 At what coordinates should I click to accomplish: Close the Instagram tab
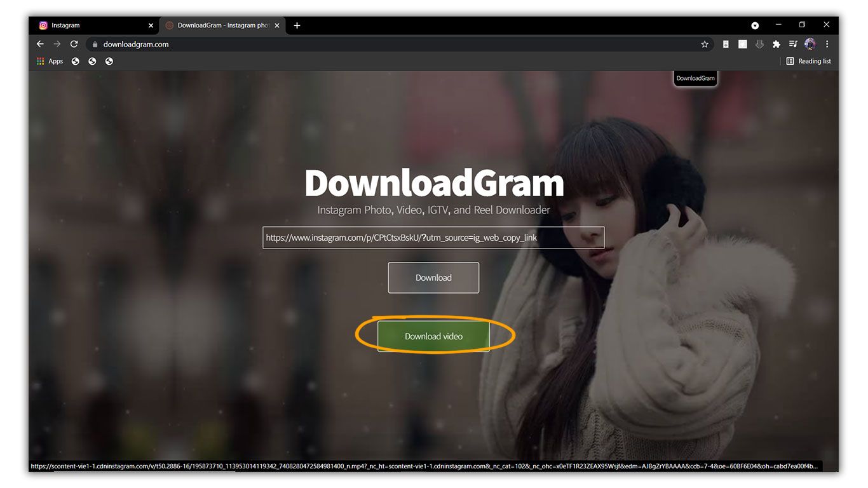click(x=151, y=25)
